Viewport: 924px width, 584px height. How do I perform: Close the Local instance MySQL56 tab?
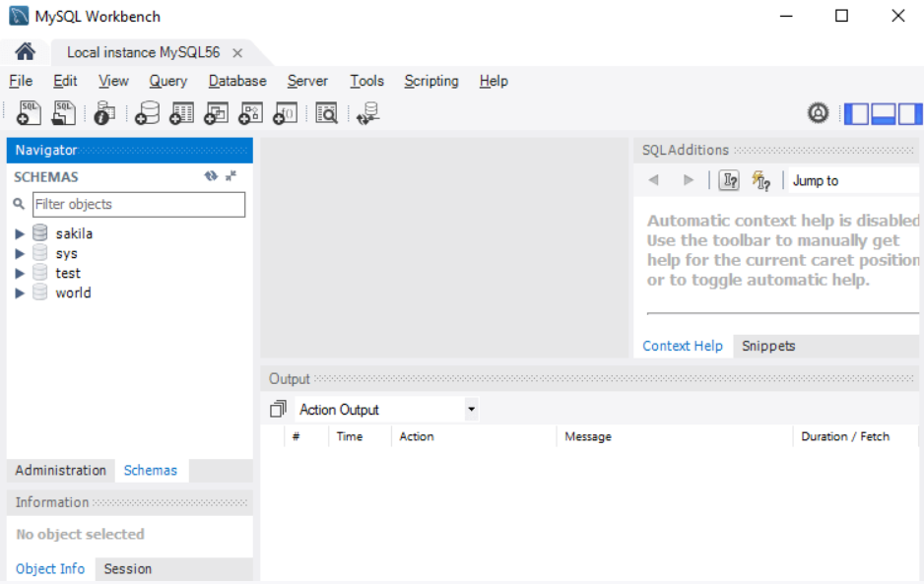click(x=237, y=53)
